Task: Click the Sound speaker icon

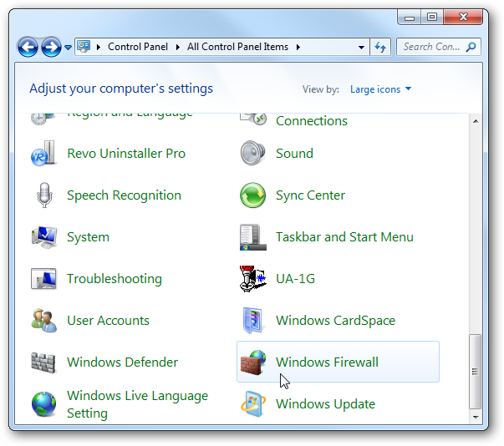Action: pos(252,153)
